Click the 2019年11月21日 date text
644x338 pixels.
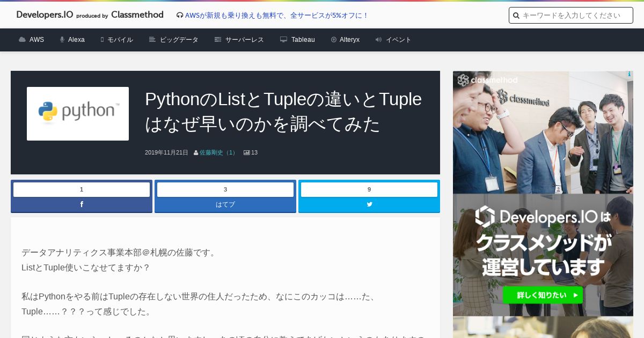(x=166, y=153)
